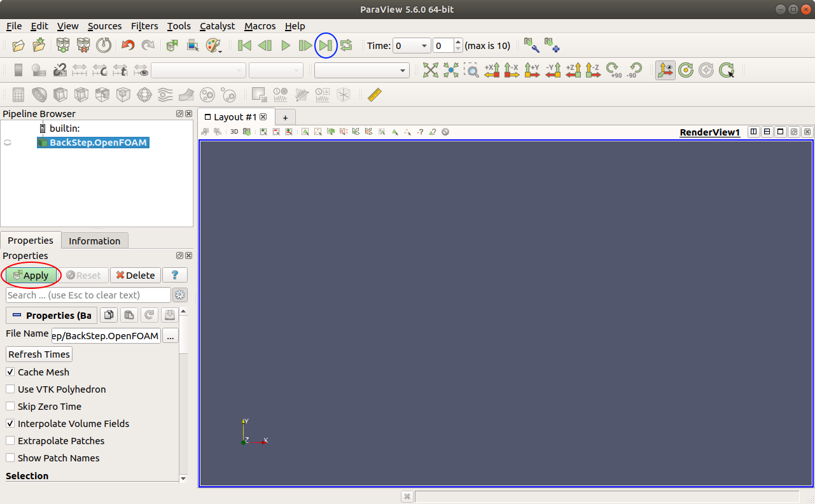Open the color component dropdown
This screenshot has width=815, height=504.
276,70
